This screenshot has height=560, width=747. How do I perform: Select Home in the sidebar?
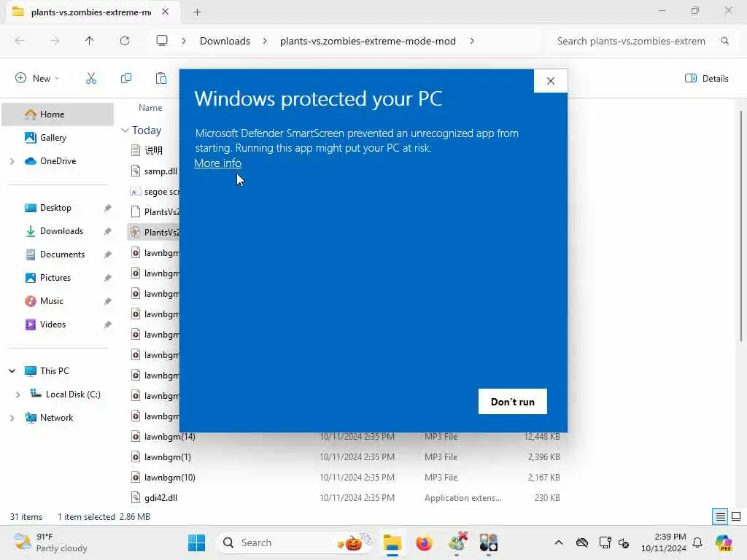pos(58,114)
